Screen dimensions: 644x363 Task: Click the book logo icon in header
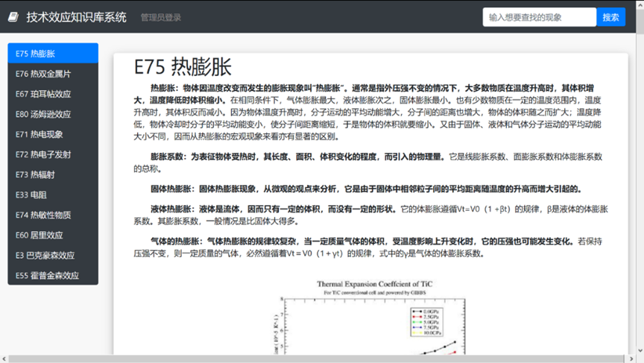(x=13, y=17)
